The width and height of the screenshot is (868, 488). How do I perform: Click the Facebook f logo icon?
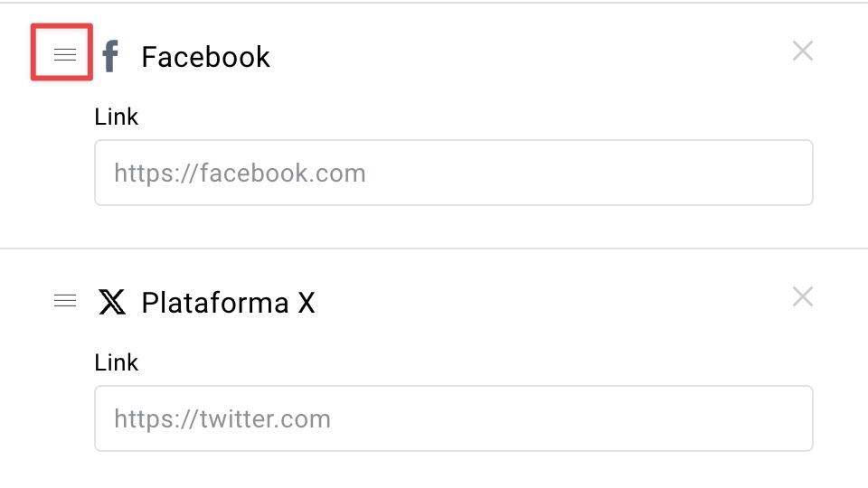110,56
